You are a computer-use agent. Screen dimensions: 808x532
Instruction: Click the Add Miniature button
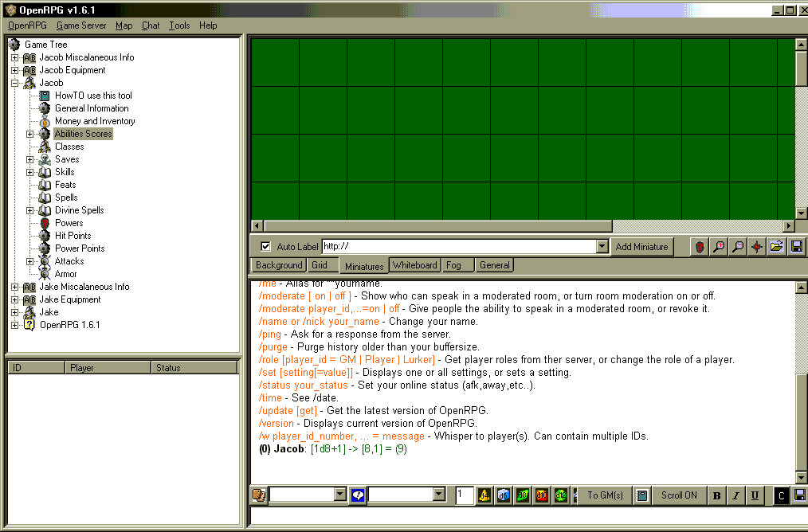pyautogui.click(x=641, y=247)
